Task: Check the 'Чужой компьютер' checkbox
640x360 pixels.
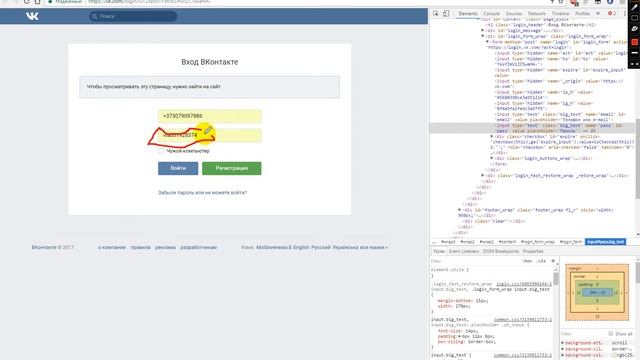Action: [x=161, y=151]
